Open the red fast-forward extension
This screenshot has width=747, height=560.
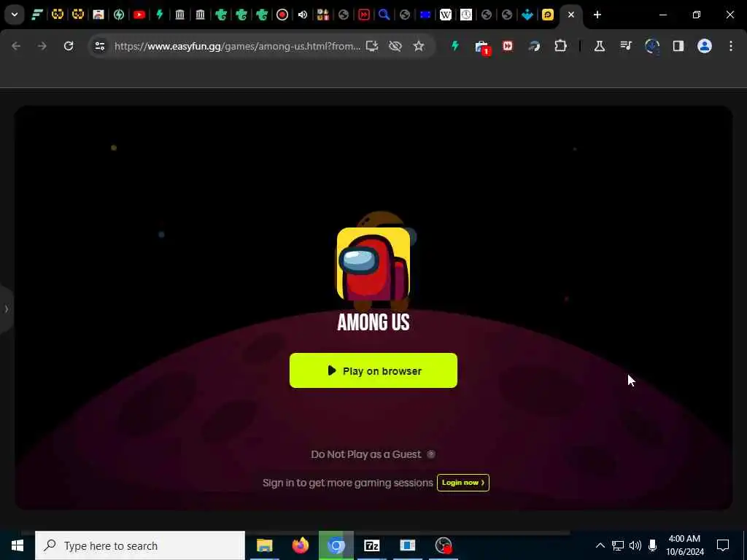508,46
